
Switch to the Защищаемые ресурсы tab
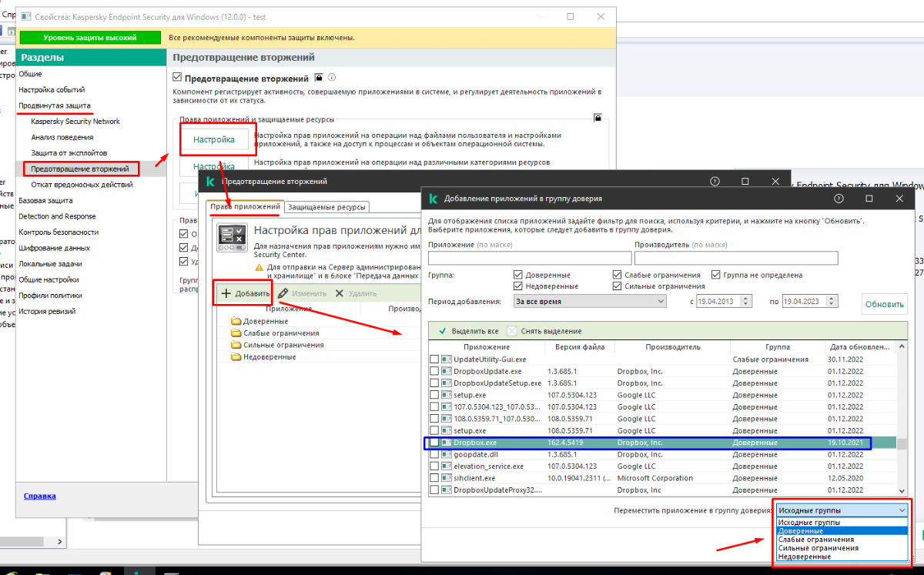(327, 207)
